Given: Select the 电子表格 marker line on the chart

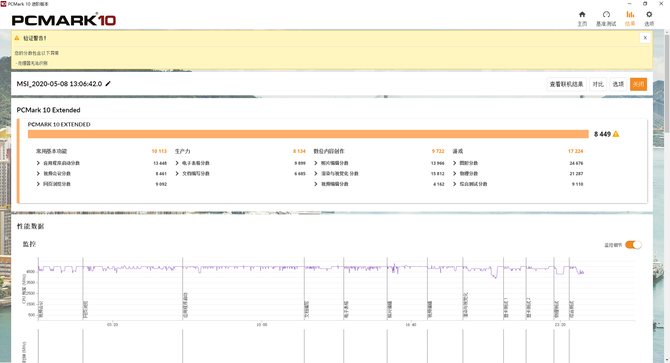Looking at the screenshot, I should click(344, 289).
